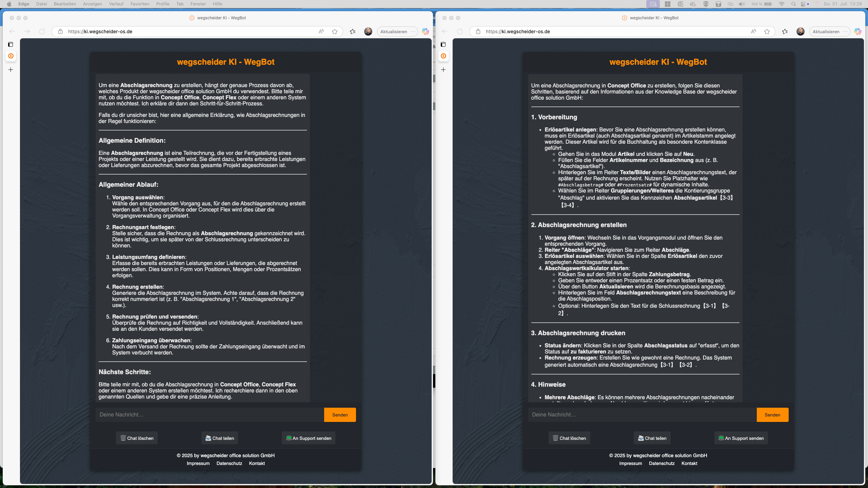Click Senden in the right chat
This screenshot has width=868, height=488.
[772, 415]
